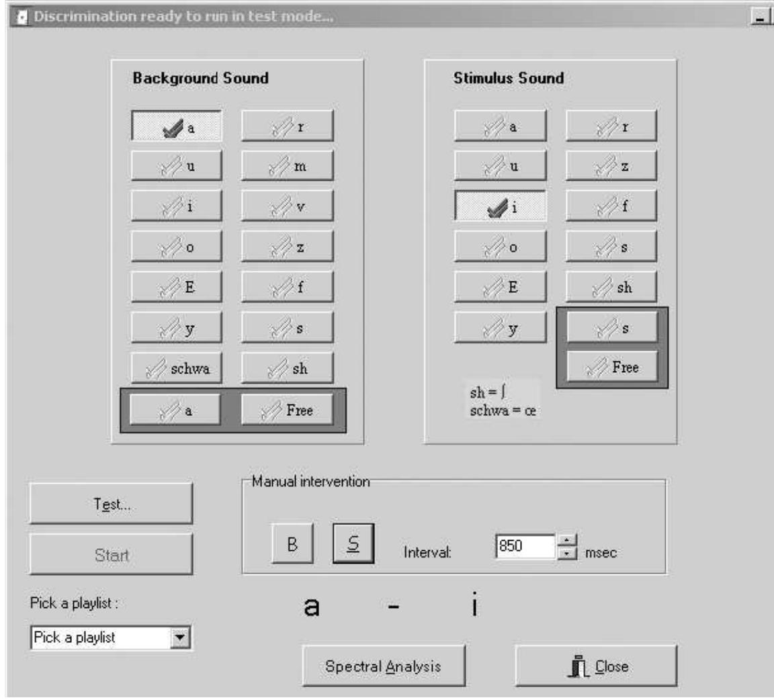The width and height of the screenshot is (774, 700).
Task: Click the 'sh = ∫ schwa = œ' legend text
Action: 503,401
